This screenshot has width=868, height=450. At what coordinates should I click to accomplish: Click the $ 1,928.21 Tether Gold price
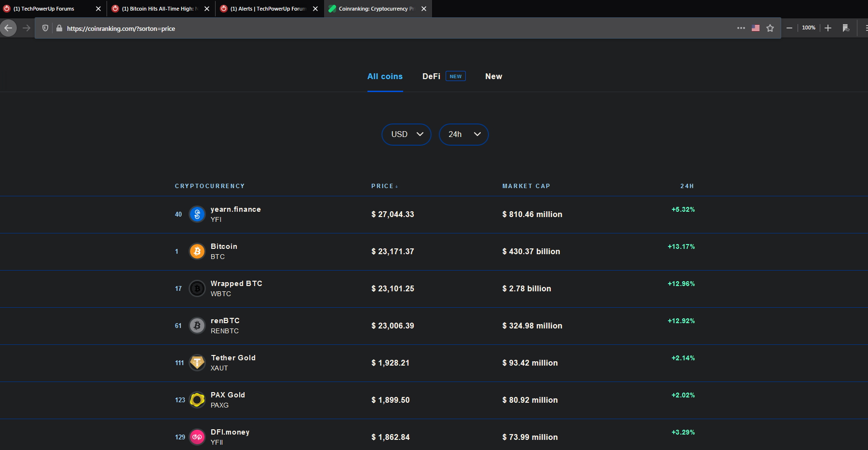(x=390, y=363)
